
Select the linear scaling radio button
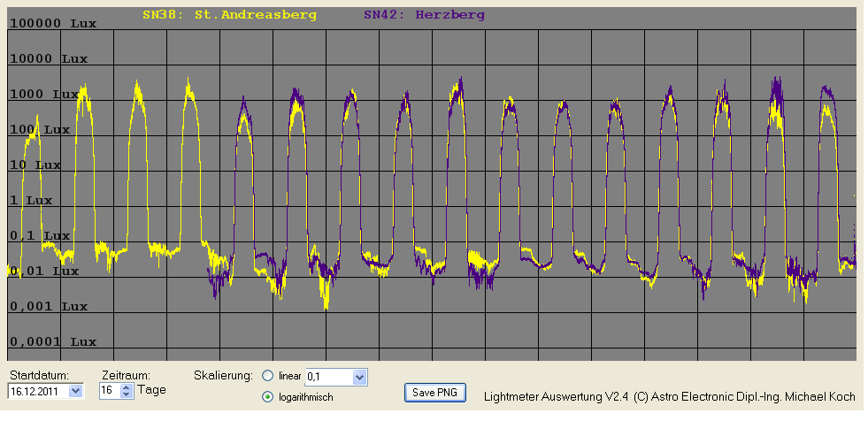pos(268,376)
